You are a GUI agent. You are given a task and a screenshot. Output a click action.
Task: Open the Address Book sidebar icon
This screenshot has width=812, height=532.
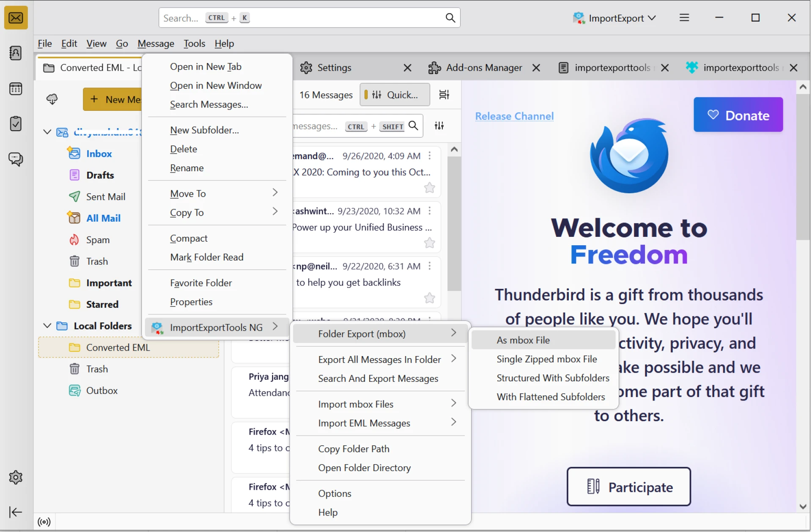coord(16,53)
